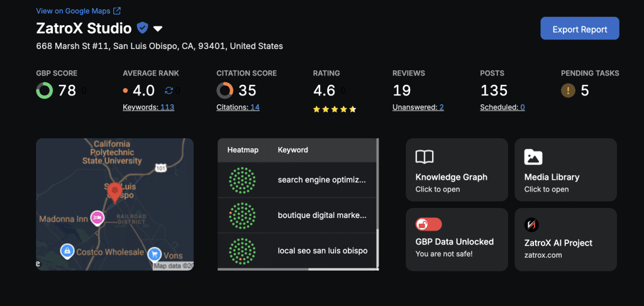Click the posts count 135
Image resolution: width=644 pixels, height=306 pixels.
(494, 90)
